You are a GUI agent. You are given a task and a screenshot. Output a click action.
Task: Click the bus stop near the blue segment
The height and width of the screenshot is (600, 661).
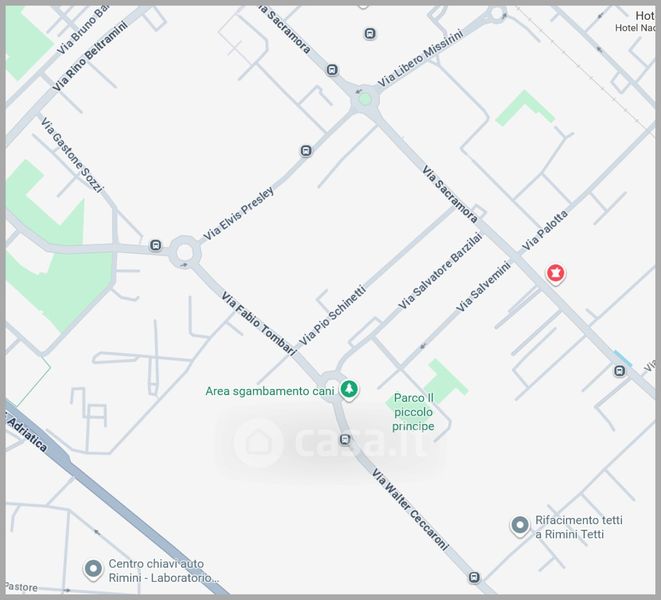(x=619, y=371)
